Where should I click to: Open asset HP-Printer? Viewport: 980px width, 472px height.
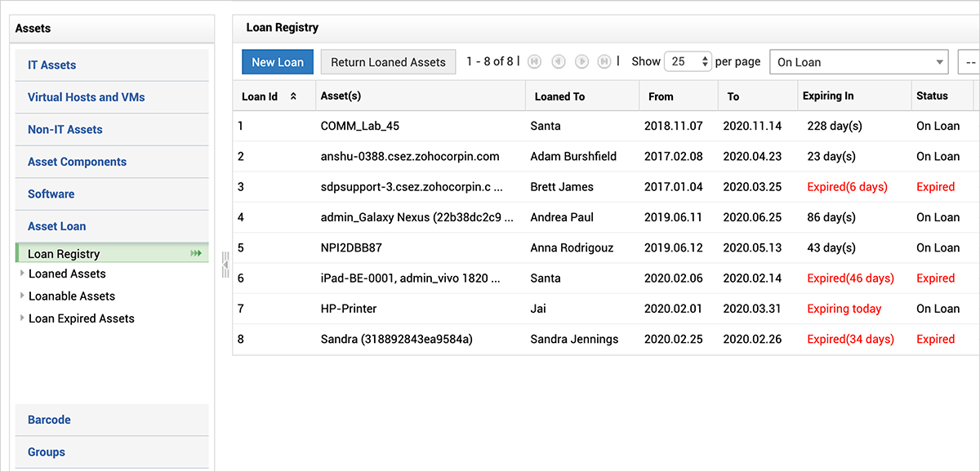(349, 309)
